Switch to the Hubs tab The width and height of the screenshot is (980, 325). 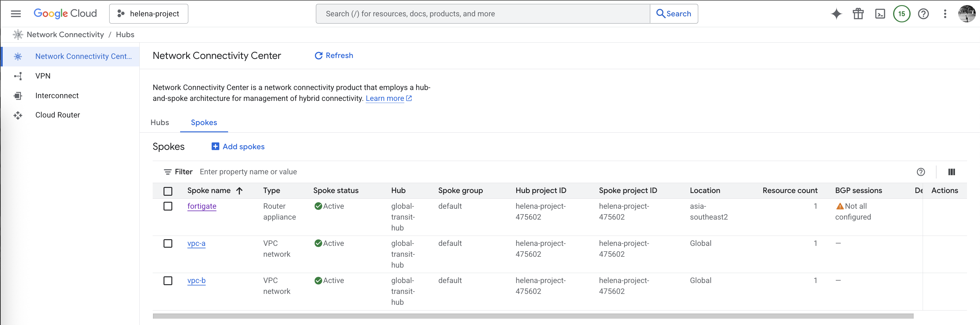pos(160,123)
